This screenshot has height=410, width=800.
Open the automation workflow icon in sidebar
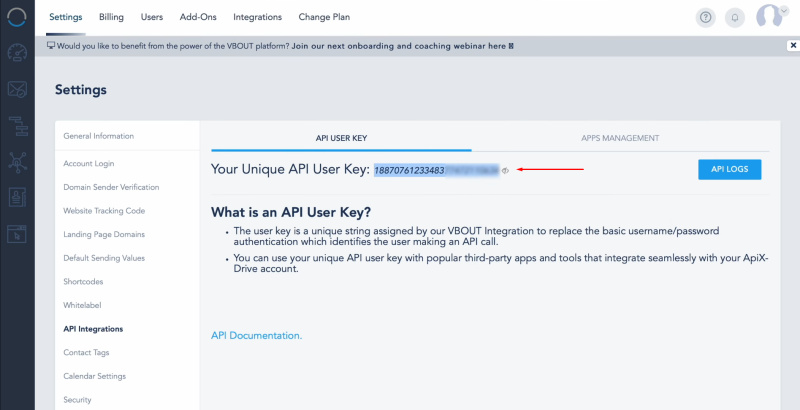pyautogui.click(x=17, y=126)
